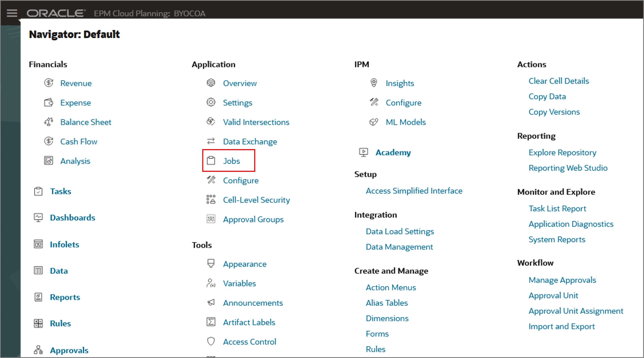Click the Approval Groups icon
The height and width of the screenshot is (358, 644).
(x=211, y=219)
